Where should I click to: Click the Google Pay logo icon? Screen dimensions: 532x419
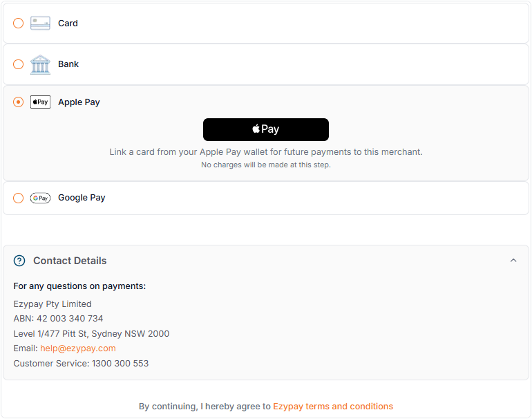click(40, 198)
